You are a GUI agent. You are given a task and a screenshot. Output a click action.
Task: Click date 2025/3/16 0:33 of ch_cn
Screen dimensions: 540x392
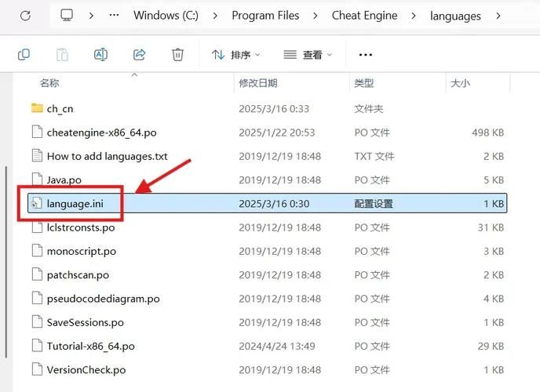[x=274, y=109]
